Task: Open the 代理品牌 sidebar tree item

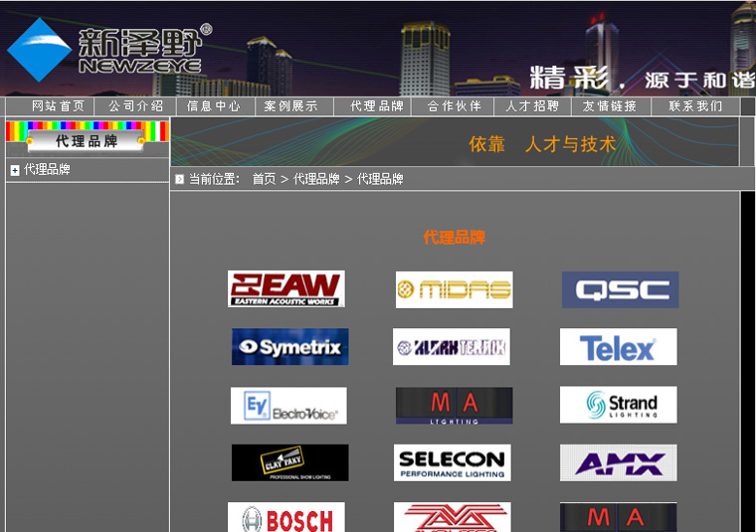Action: [48, 170]
